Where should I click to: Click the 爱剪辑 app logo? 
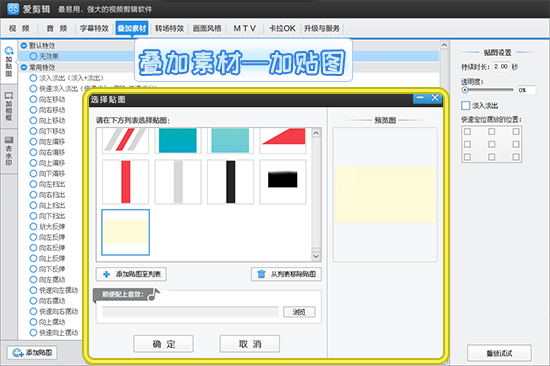[x=13, y=9]
